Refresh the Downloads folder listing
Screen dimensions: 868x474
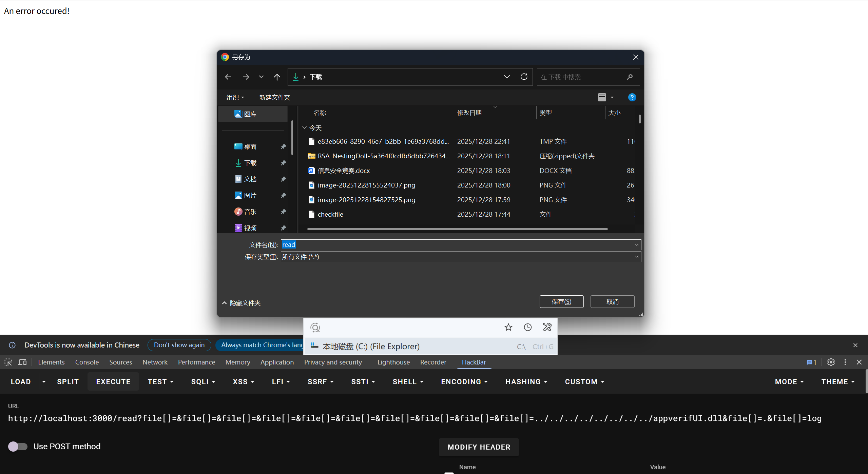[524, 77]
